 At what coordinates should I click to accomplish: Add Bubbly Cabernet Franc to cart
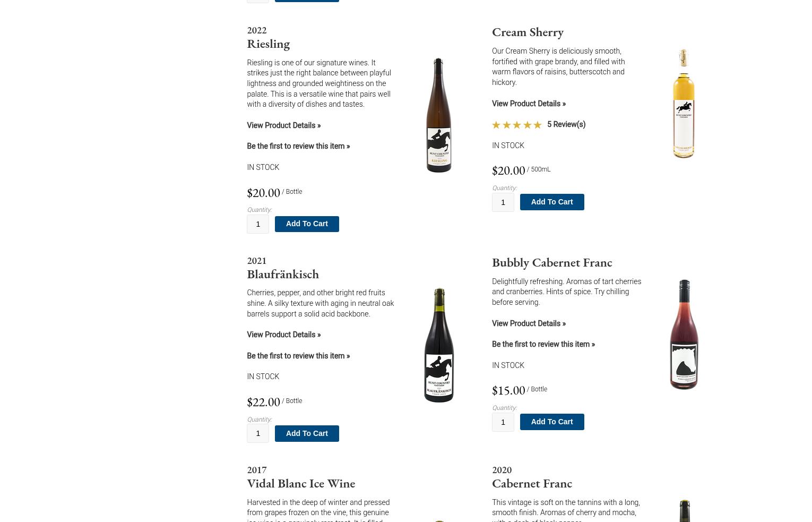point(552,422)
